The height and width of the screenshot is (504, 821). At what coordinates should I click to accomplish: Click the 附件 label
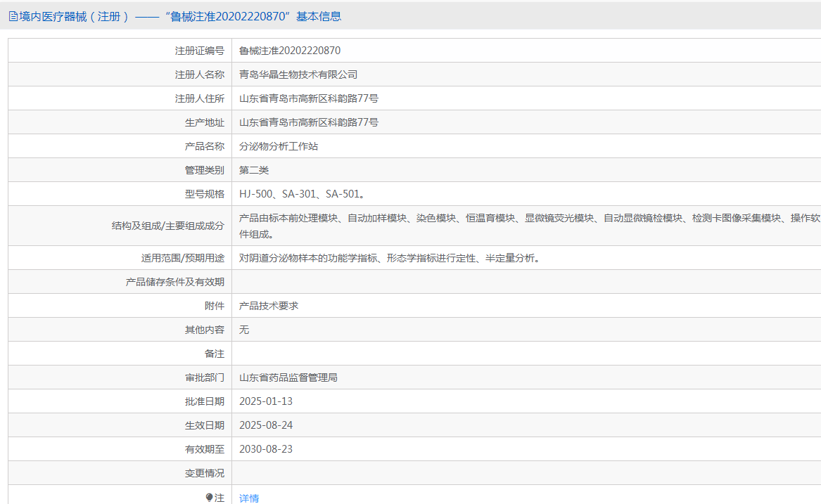point(214,306)
